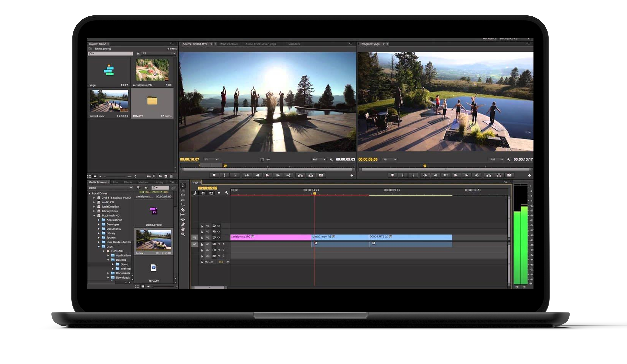Viewport: 627px width, 364px height.
Task: Select the aerialphoto.JPG clip on timeline
Action: (271, 237)
